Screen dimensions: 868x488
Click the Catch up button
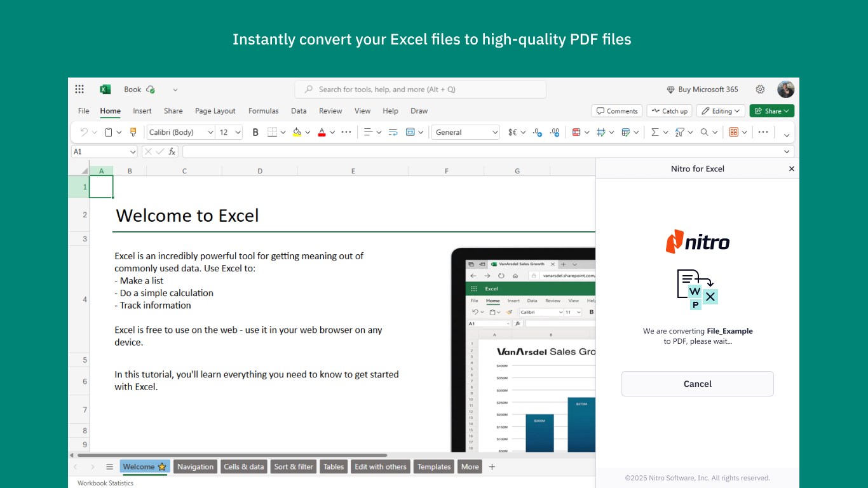click(x=670, y=111)
